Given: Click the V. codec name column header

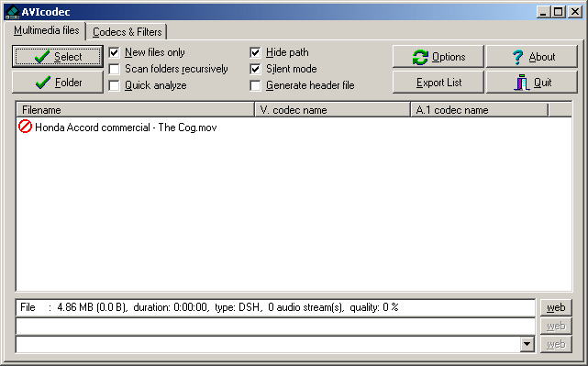Looking at the screenshot, I should [333, 110].
